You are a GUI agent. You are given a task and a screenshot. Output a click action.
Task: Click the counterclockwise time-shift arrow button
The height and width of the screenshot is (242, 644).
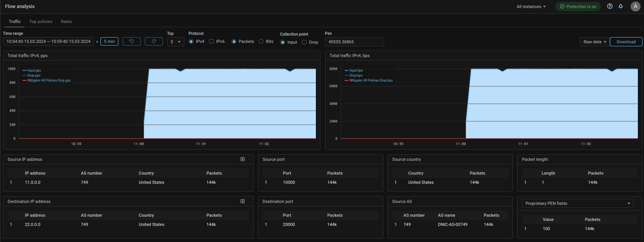(131, 41)
